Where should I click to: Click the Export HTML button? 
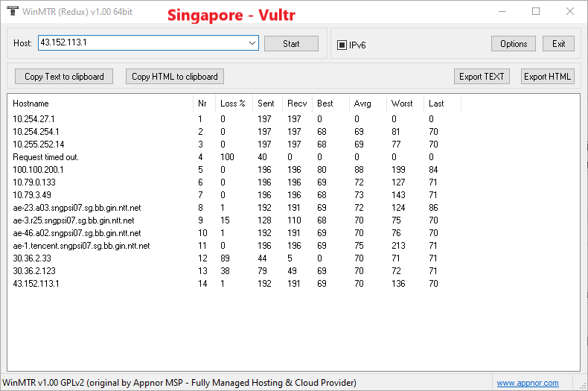pyautogui.click(x=548, y=77)
